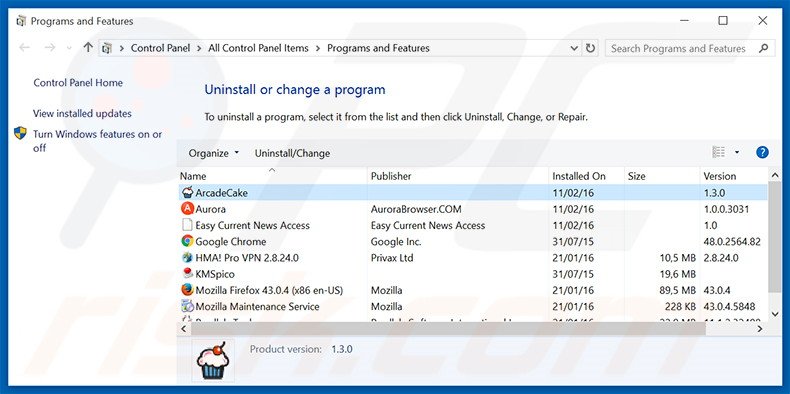Open Turn Windows features on or off

tap(97, 141)
